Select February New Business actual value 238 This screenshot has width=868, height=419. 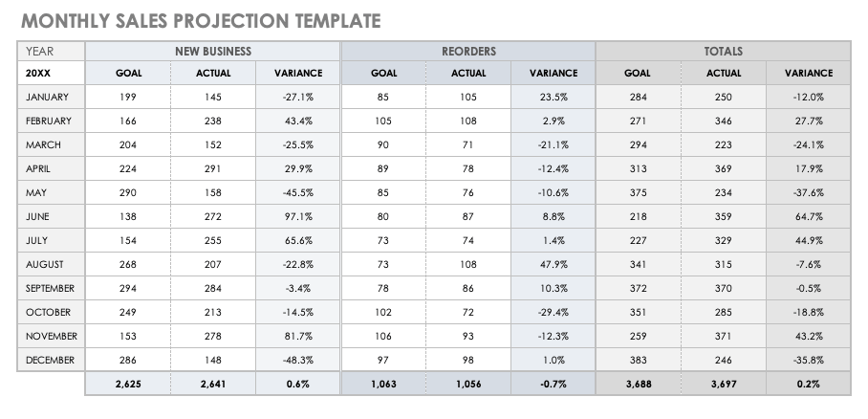tap(212, 121)
